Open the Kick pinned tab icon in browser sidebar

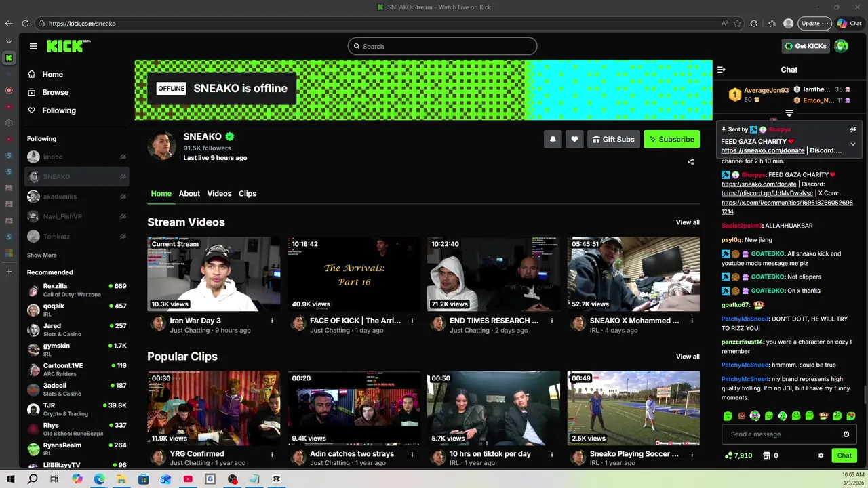tap(9, 58)
